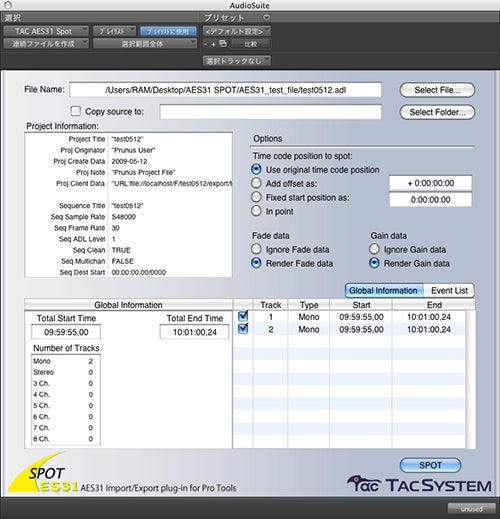Click the next preset plus icon
The height and width of the screenshot is (519, 500).
(213, 44)
